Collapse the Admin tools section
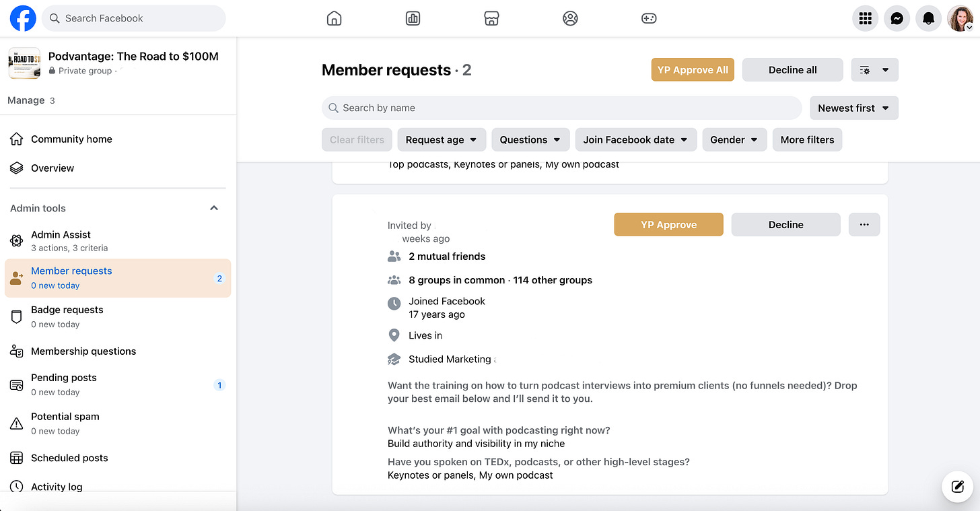The image size is (980, 511). point(214,208)
